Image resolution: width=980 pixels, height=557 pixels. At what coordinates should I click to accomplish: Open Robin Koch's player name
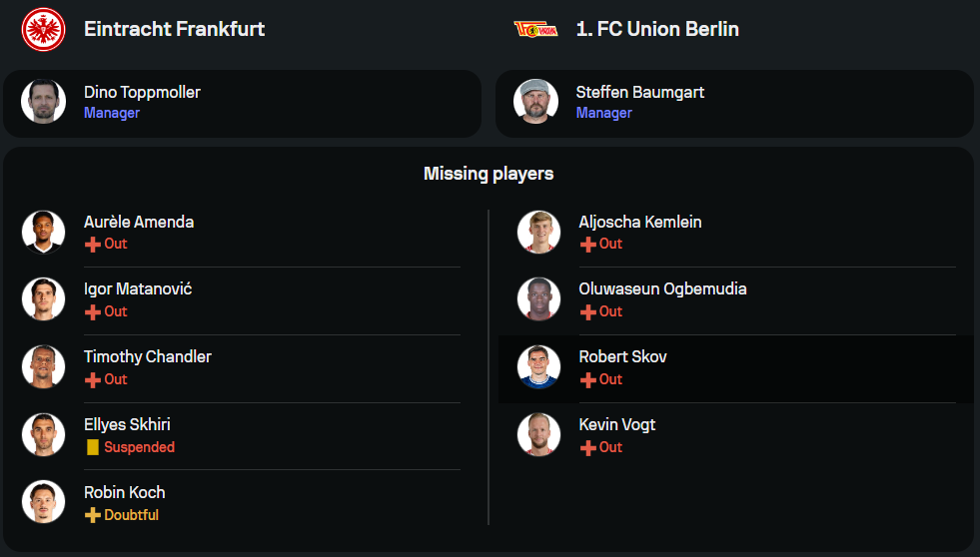(125, 492)
